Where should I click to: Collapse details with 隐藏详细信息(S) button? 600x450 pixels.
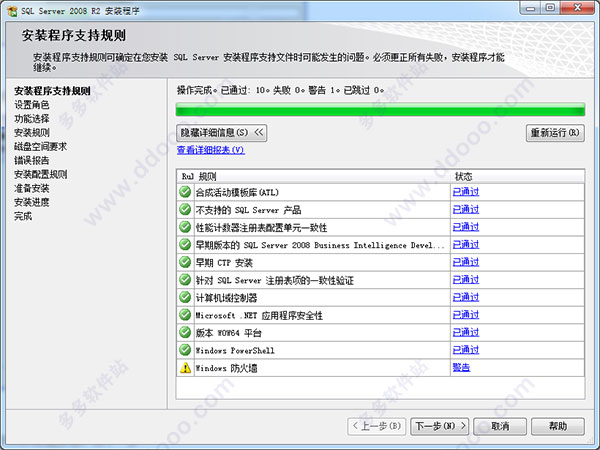pyautogui.click(x=222, y=133)
